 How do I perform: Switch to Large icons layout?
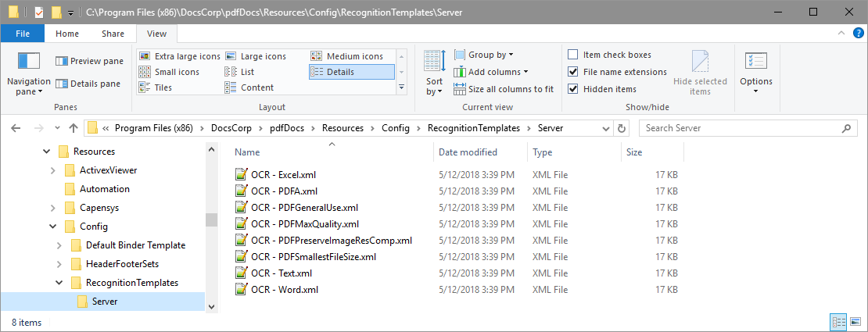coord(255,56)
